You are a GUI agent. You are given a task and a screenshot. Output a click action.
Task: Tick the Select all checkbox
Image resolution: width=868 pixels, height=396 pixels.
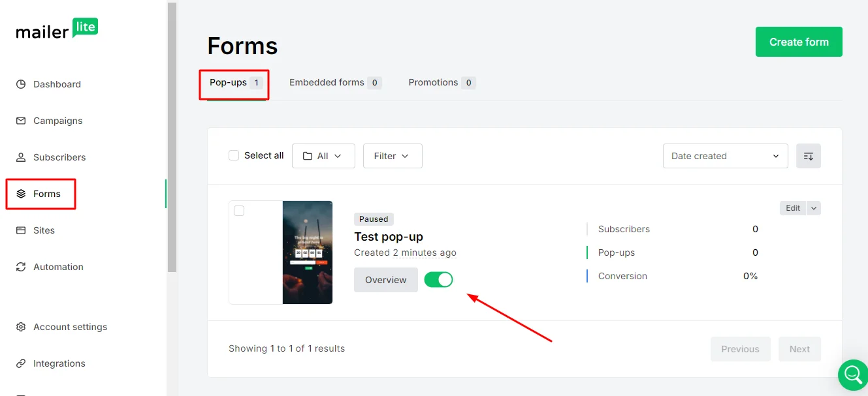click(x=234, y=155)
